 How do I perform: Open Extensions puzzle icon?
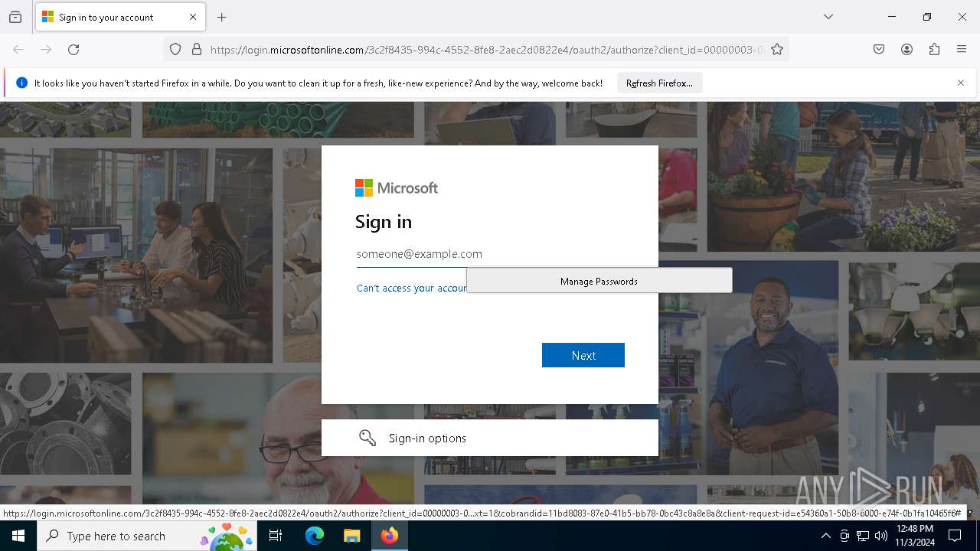934,50
